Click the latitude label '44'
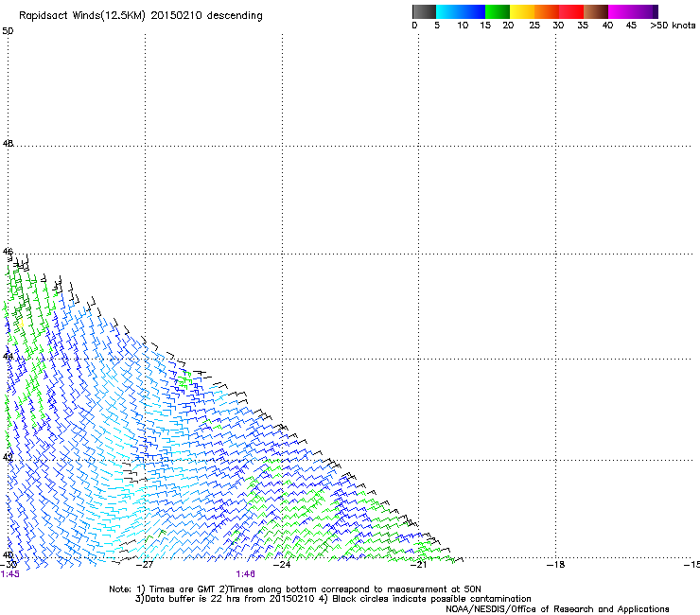This screenshot has height=615, width=700. tap(8, 357)
